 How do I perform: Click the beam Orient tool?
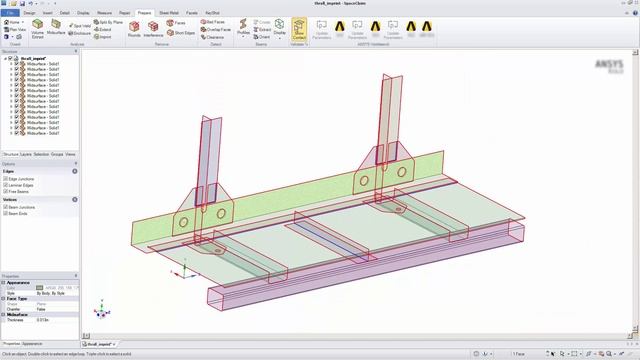[262, 37]
